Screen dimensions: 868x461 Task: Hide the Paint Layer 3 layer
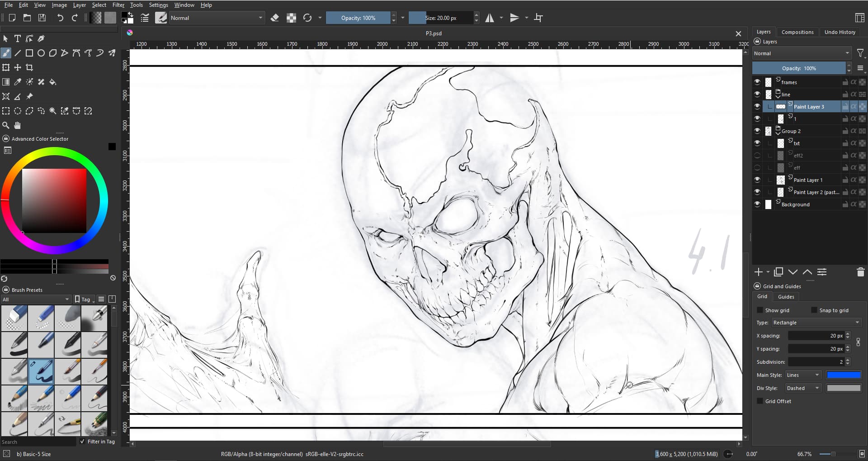click(x=757, y=106)
